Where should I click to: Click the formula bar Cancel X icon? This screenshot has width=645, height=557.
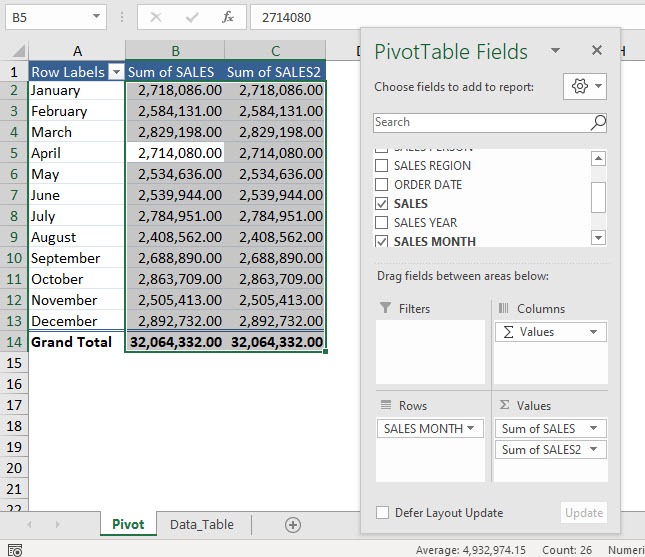click(x=155, y=17)
